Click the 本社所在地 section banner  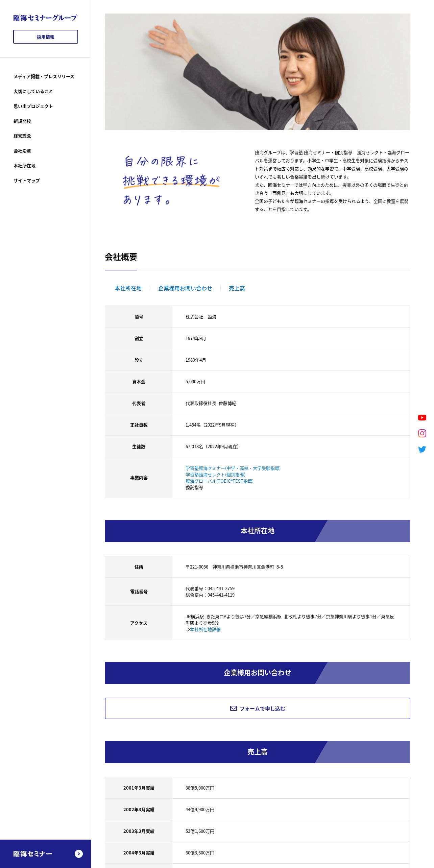click(257, 531)
